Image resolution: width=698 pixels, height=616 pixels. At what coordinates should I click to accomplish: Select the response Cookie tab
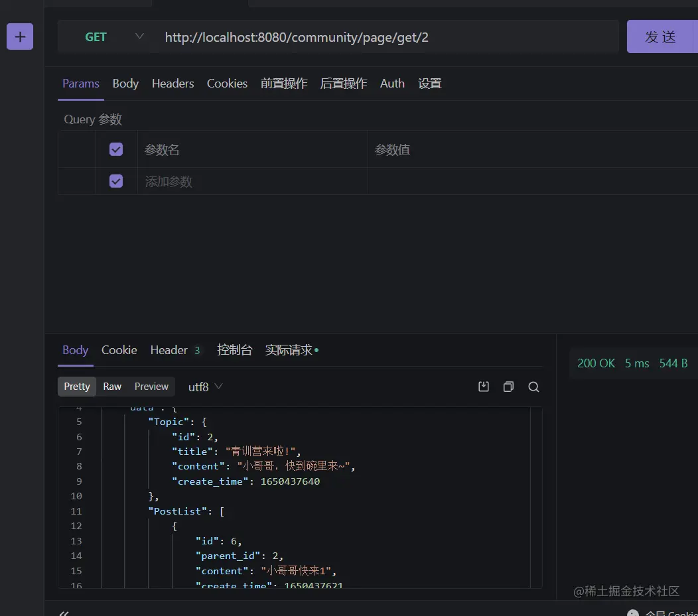click(x=119, y=350)
